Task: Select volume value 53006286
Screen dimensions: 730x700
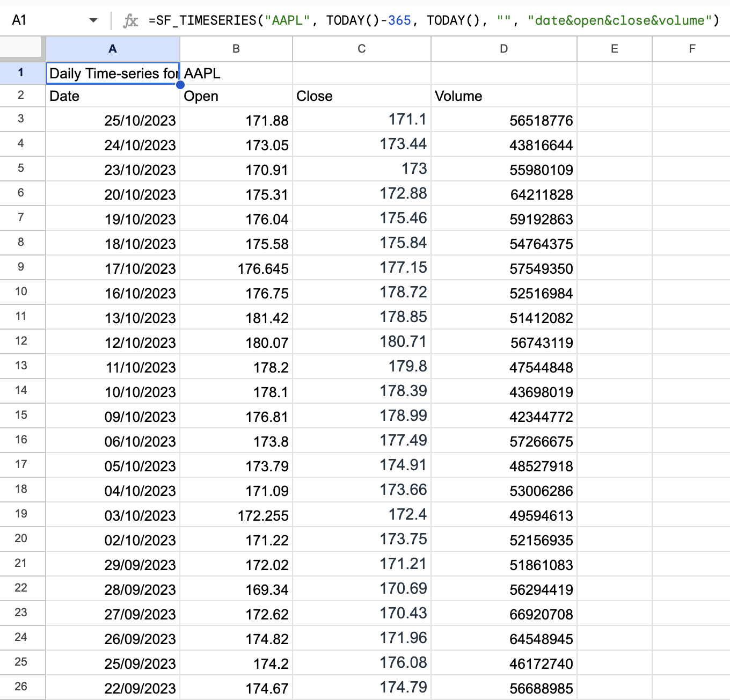Action: coord(504,490)
